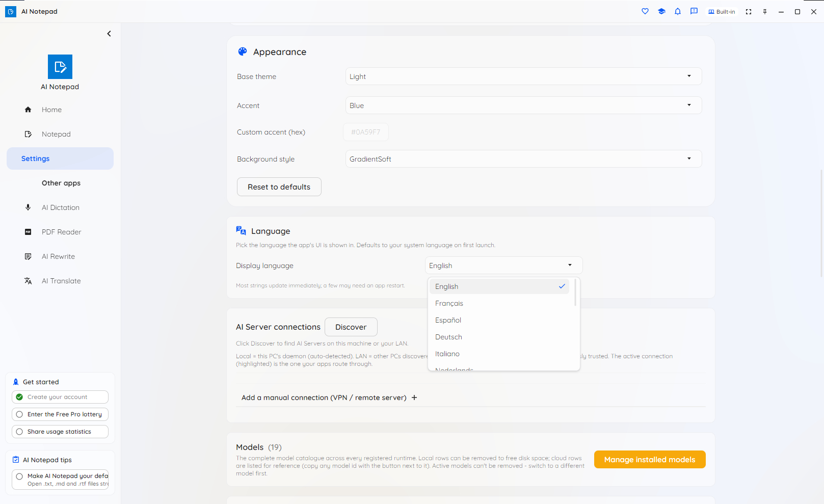Click the Notepad page icon in sidebar
This screenshot has height=504, width=824.
coord(28,134)
